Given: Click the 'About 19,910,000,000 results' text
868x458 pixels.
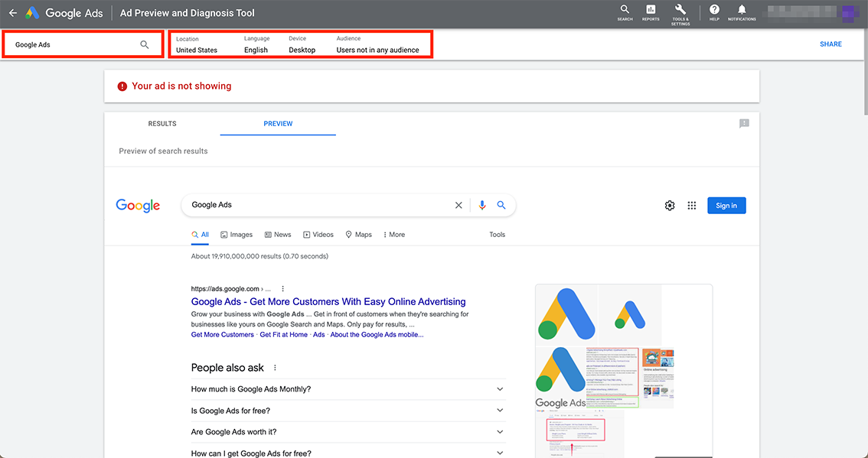Looking at the screenshot, I should pyautogui.click(x=259, y=256).
